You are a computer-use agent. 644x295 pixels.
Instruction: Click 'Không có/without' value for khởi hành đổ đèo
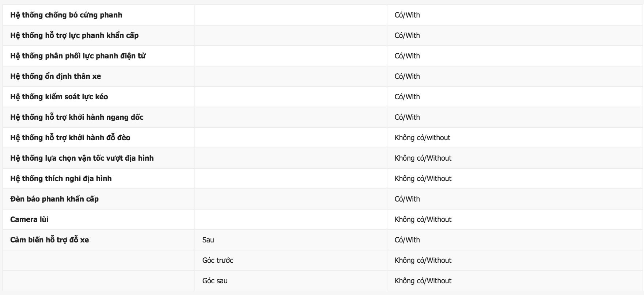(423, 138)
